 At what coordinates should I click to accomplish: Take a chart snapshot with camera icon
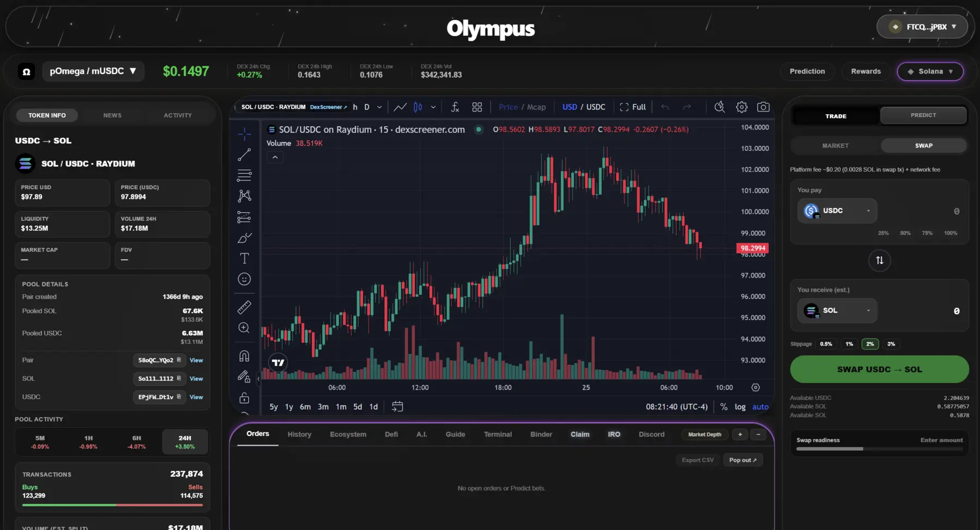point(763,107)
